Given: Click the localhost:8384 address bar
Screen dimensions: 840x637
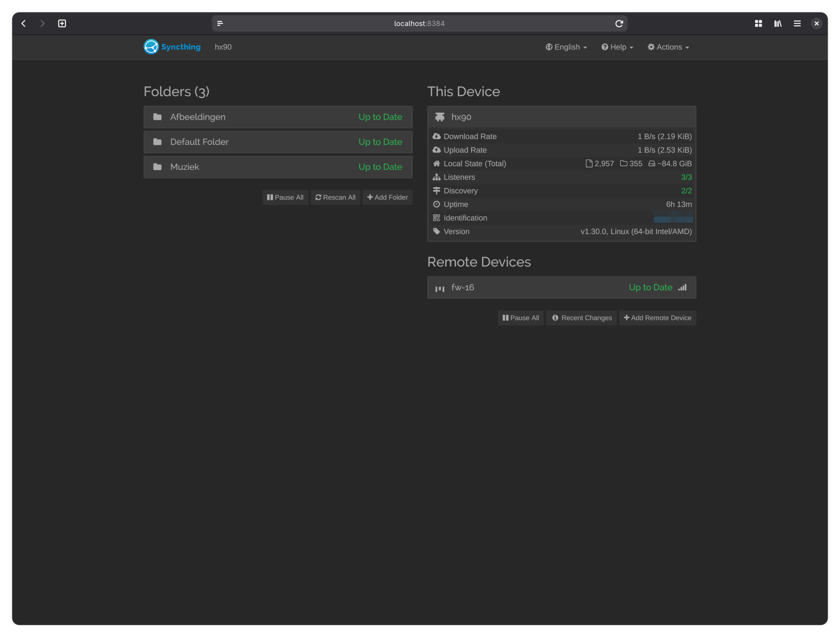Looking at the screenshot, I should [x=419, y=24].
